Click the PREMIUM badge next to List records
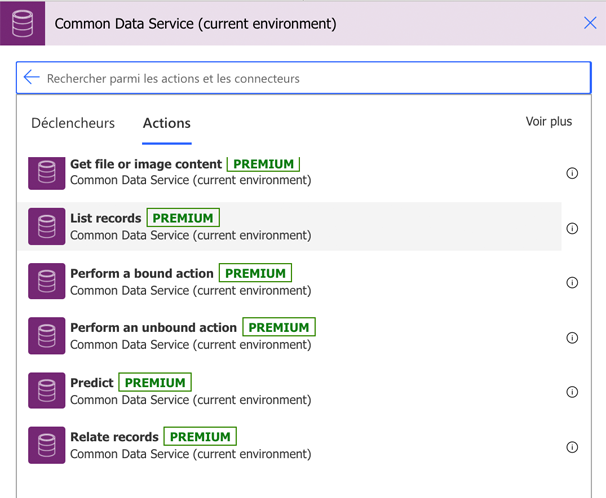The height and width of the screenshot is (498, 606). click(183, 218)
